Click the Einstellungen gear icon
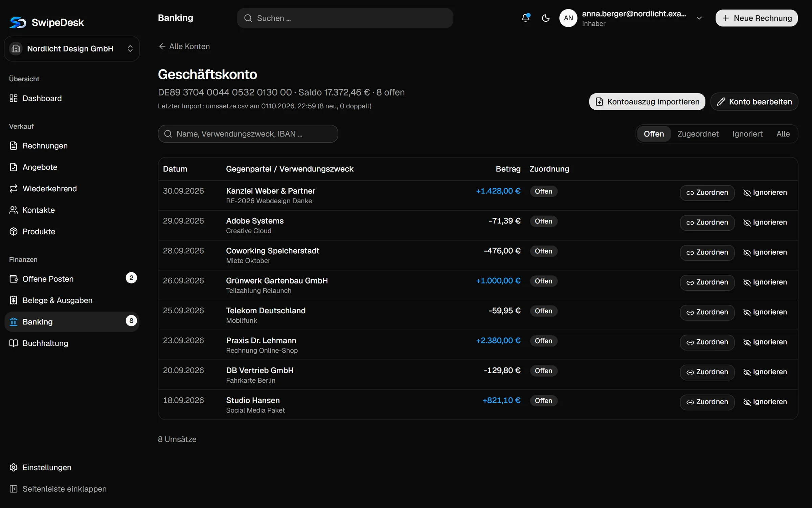The width and height of the screenshot is (812, 508). pyautogui.click(x=14, y=467)
